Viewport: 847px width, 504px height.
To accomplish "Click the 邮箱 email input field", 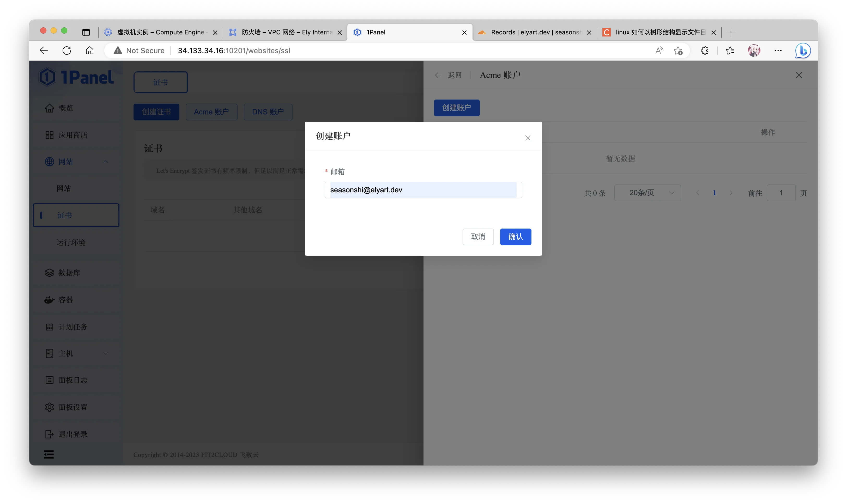I will (x=423, y=190).
